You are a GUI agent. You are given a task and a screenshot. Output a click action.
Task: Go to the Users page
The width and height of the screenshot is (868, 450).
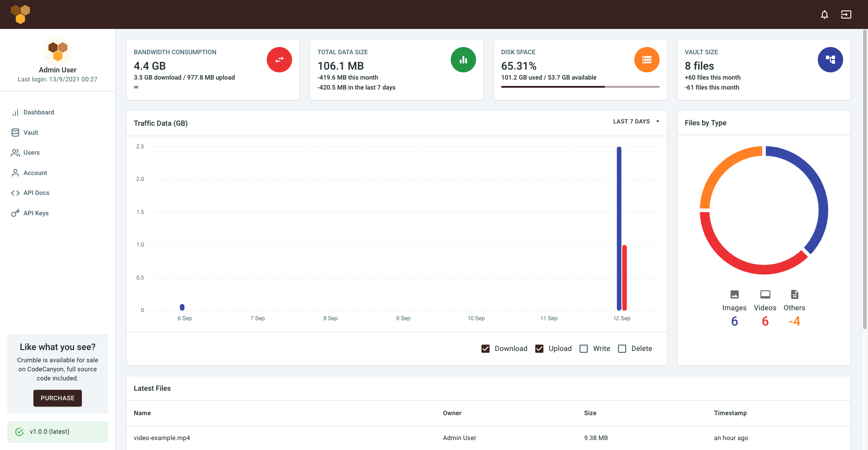31,152
